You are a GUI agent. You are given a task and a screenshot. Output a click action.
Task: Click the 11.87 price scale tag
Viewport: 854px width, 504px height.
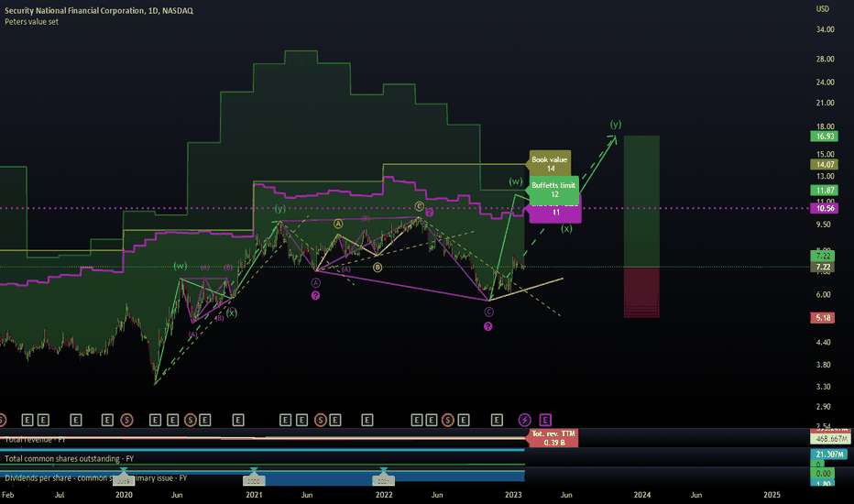coord(825,191)
